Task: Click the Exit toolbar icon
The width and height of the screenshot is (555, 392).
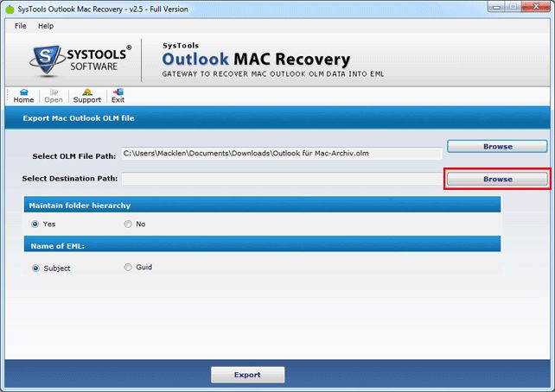Action: [118, 96]
